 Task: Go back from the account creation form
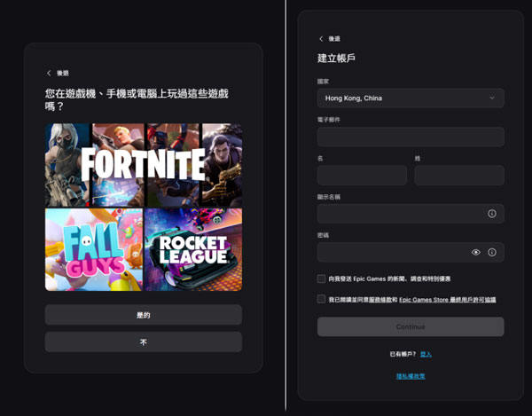click(x=329, y=39)
